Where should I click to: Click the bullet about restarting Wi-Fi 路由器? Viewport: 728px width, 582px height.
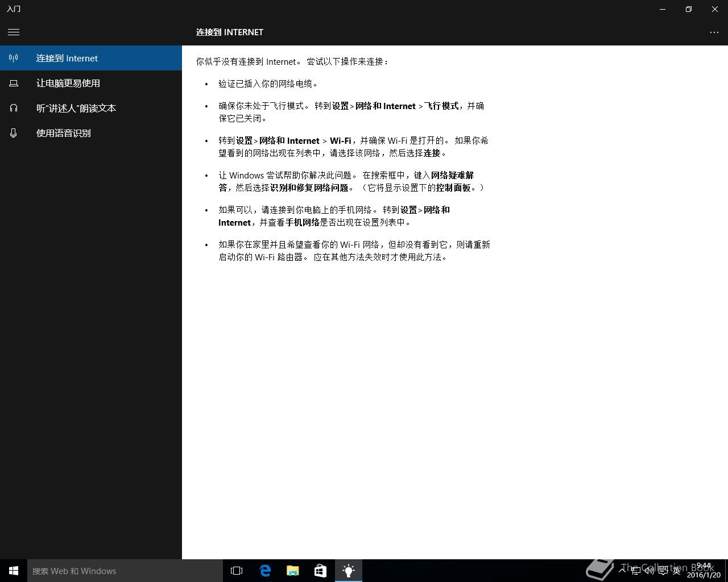[354, 251]
